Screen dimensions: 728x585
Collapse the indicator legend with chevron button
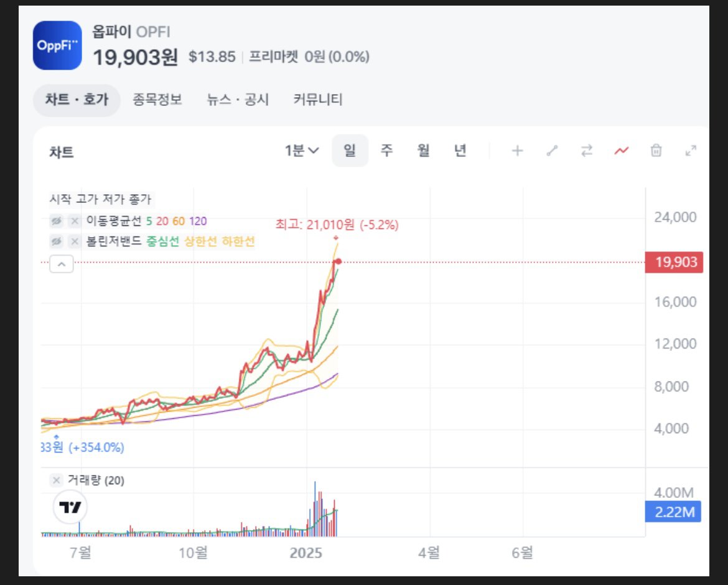(x=61, y=264)
